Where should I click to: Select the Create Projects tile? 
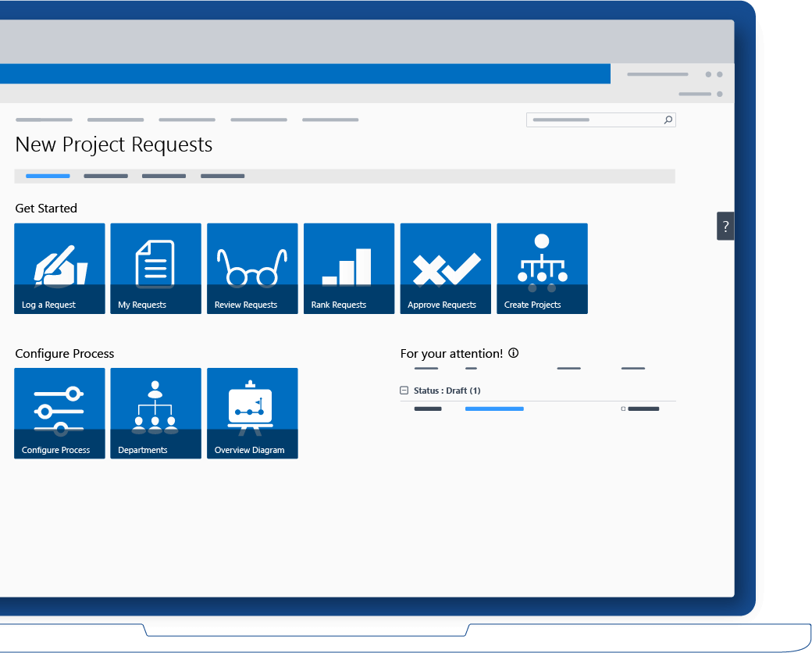point(542,268)
